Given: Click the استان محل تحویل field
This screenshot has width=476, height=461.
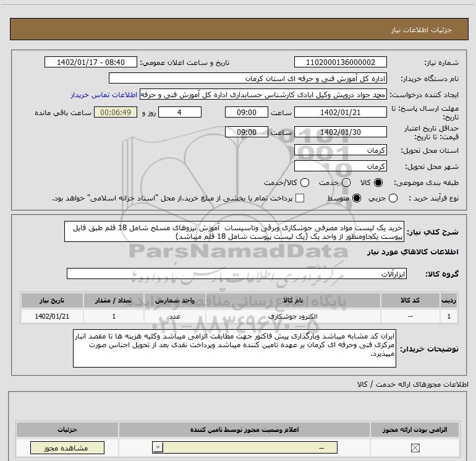Looking at the screenshot, I should coord(340,150).
